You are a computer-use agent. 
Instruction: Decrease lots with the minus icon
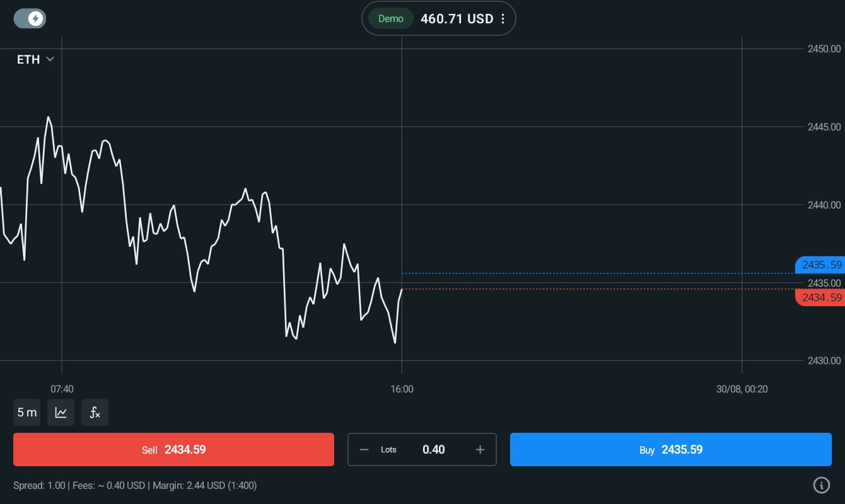[364, 450]
